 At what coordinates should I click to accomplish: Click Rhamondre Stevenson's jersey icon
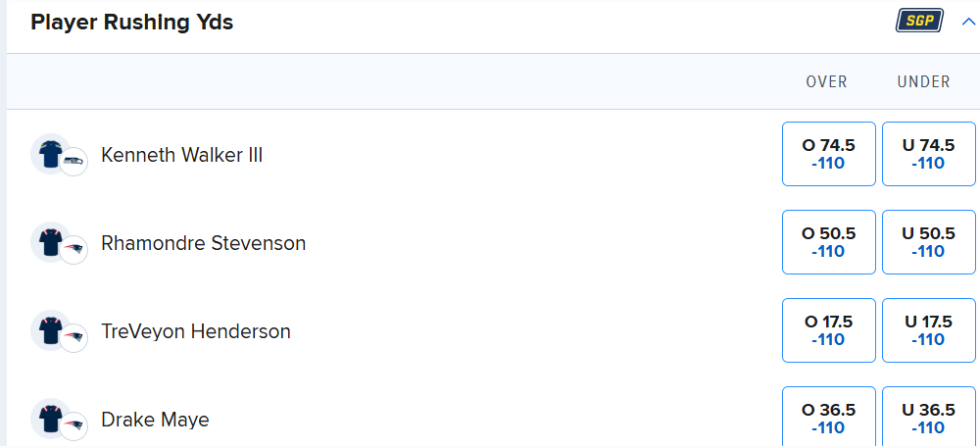[49, 241]
